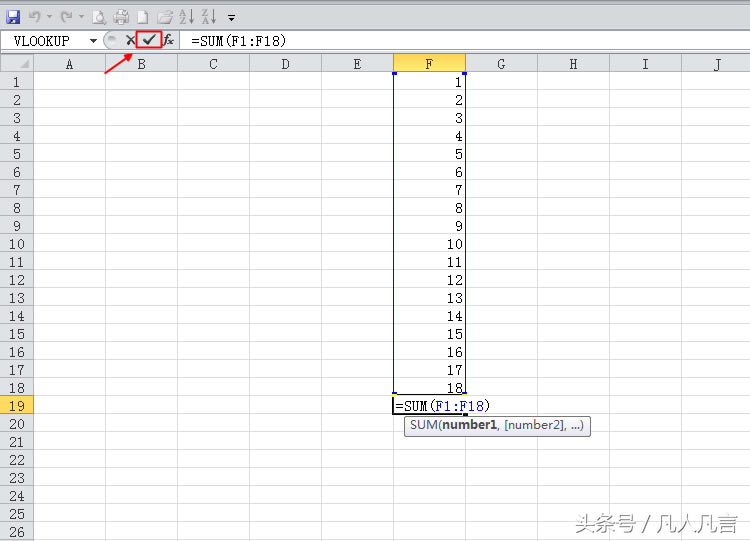Image resolution: width=750 pixels, height=541 pixels.
Task: Click number1 argument in the SUM tooltip
Action: 469,426
